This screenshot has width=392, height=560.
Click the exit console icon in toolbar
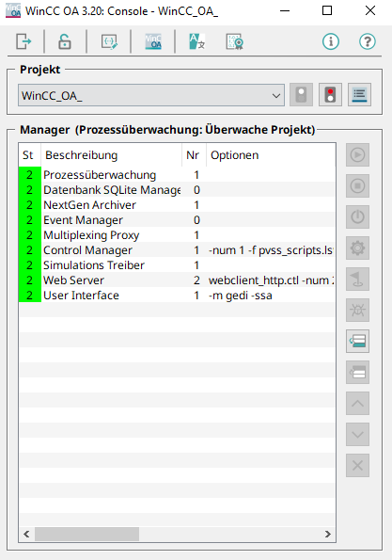[24, 41]
